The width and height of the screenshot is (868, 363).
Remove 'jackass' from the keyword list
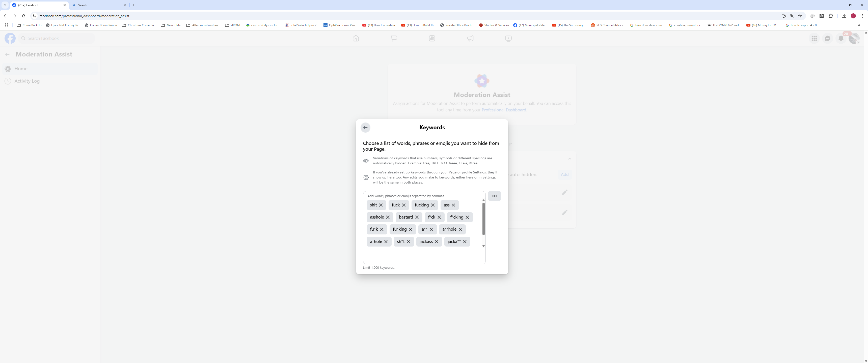tap(436, 242)
